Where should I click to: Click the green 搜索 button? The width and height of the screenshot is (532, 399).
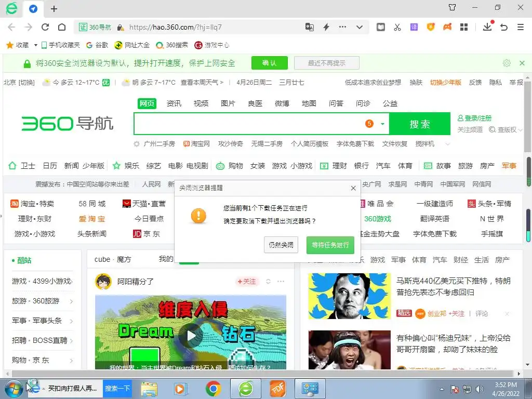[420, 124]
